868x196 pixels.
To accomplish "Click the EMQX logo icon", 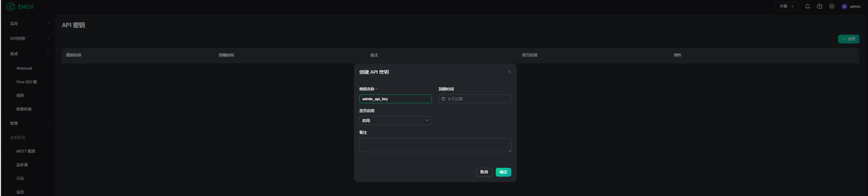I will (11, 6).
